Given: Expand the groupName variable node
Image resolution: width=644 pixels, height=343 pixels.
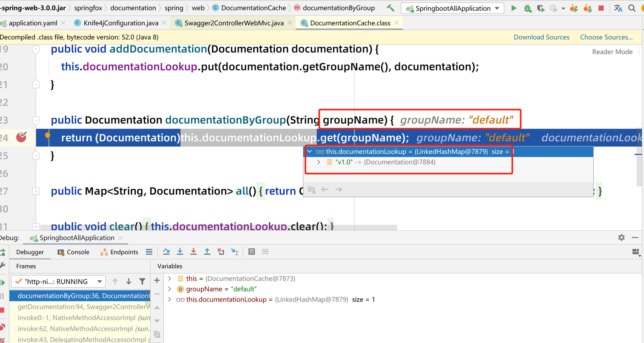Looking at the screenshot, I should click(170, 289).
